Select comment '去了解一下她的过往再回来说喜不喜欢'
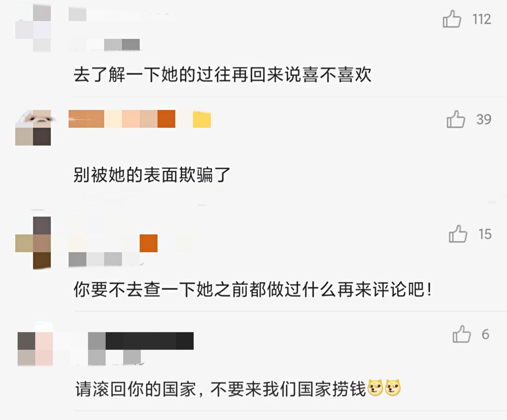The width and height of the screenshot is (507, 420). pyautogui.click(x=223, y=75)
